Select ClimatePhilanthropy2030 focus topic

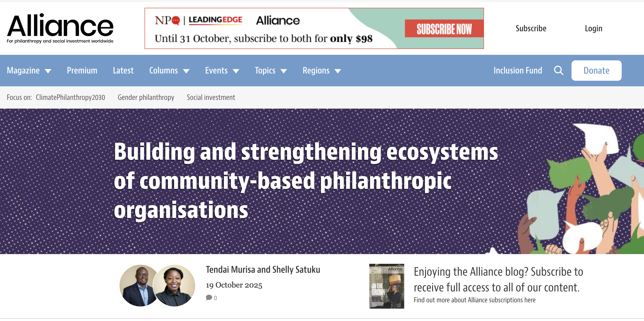pyautogui.click(x=70, y=97)
